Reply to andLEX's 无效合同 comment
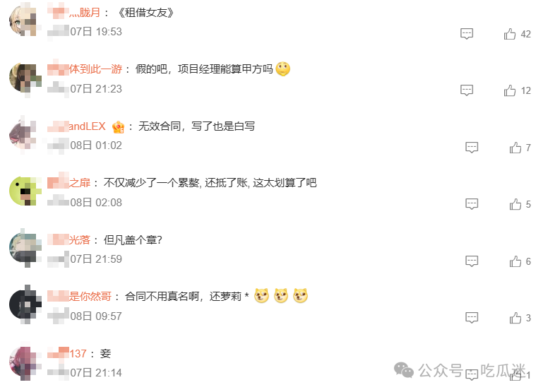 click(x=472, y=148)
